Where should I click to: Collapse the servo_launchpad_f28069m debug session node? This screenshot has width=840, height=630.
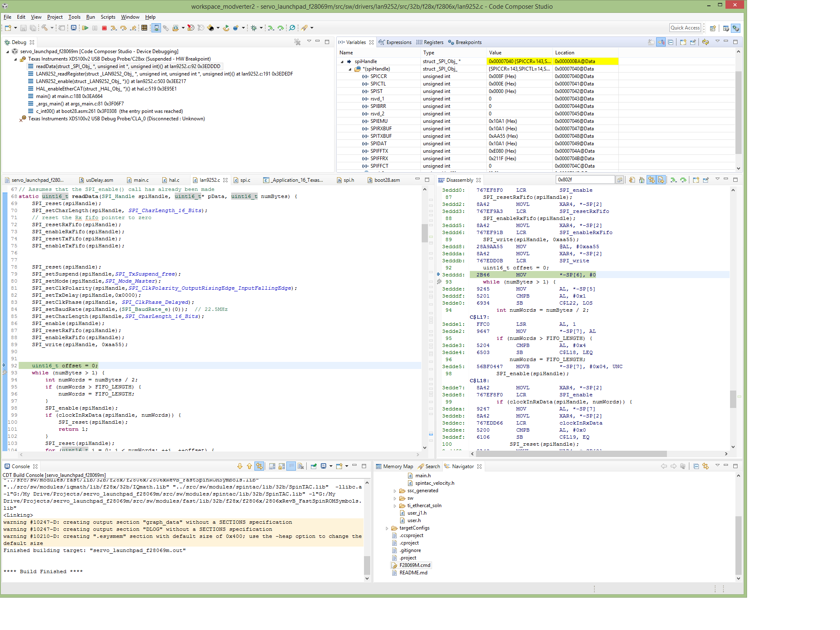pos(7,51)
